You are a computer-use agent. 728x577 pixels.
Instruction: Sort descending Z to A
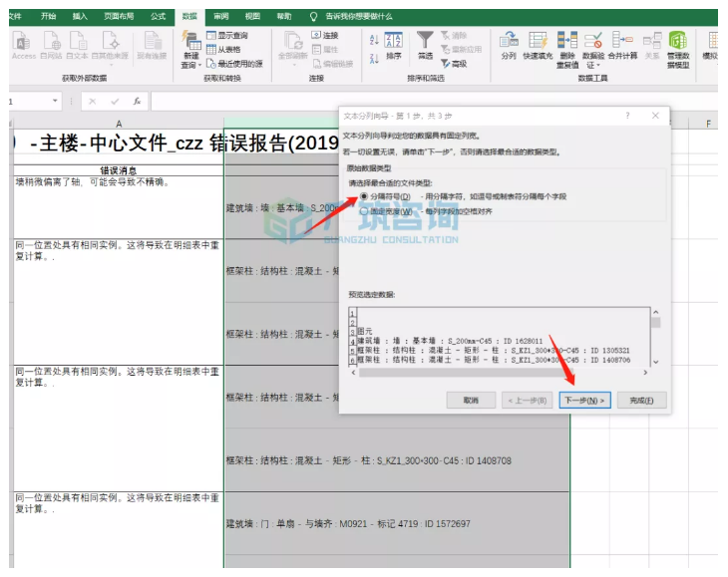tap(374, 59)
